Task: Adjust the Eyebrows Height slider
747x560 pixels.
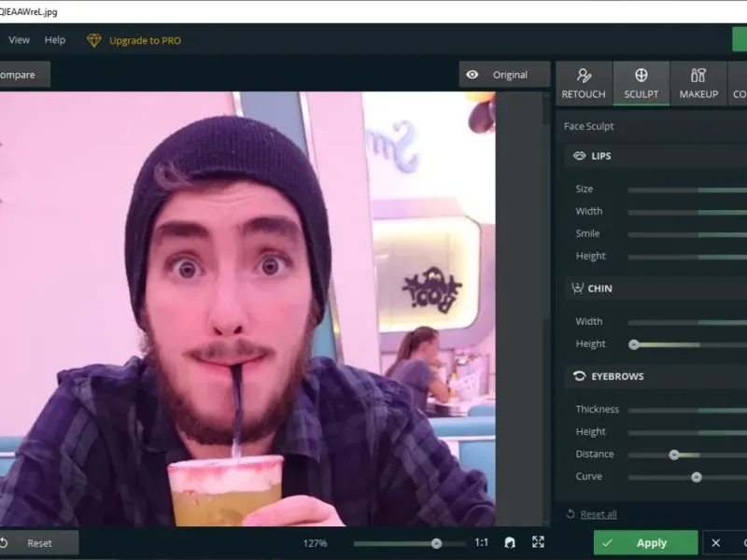Action: [x=687, y=433]
